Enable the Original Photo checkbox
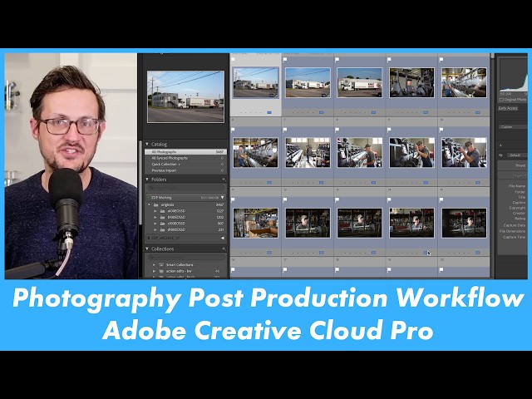The image size is (532, 399). click(501, 100)
